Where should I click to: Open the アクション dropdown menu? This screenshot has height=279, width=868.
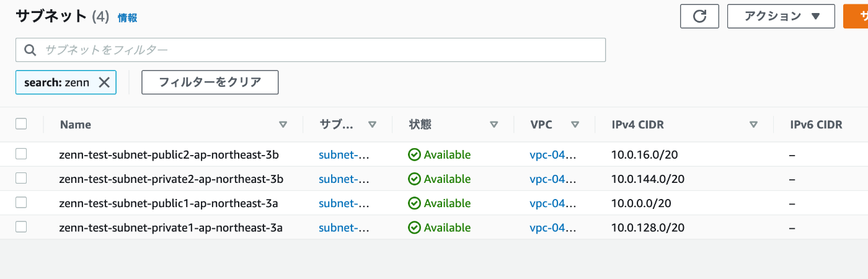(x=781, y=17)
